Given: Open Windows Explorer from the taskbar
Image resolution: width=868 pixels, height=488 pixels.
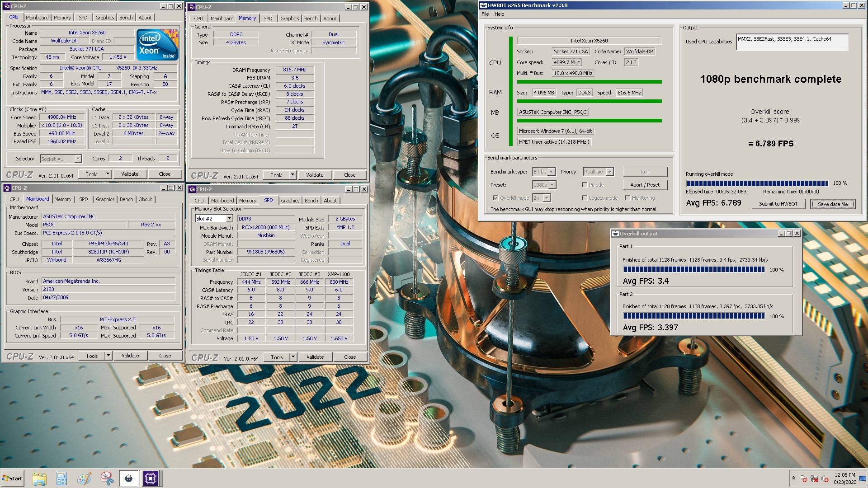Looking at the screenshot, I should click(x=39, y=479).
